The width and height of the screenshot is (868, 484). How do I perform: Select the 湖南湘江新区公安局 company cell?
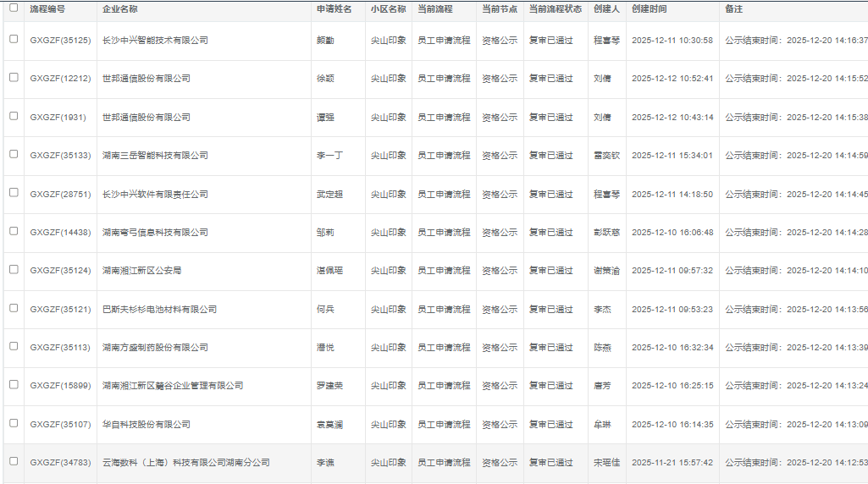pos(141,271)
